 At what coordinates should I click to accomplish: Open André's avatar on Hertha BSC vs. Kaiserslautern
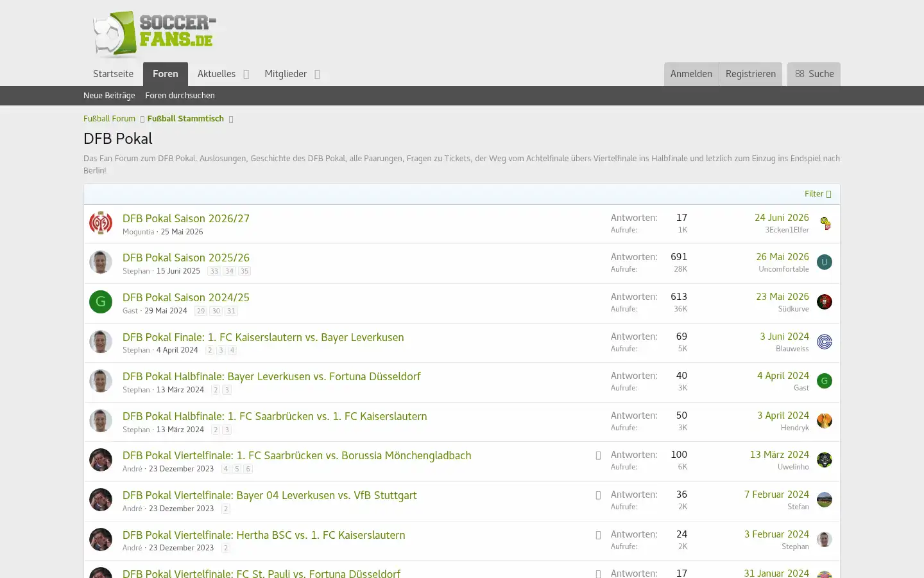pyautogui.click(x=101, y=539)
